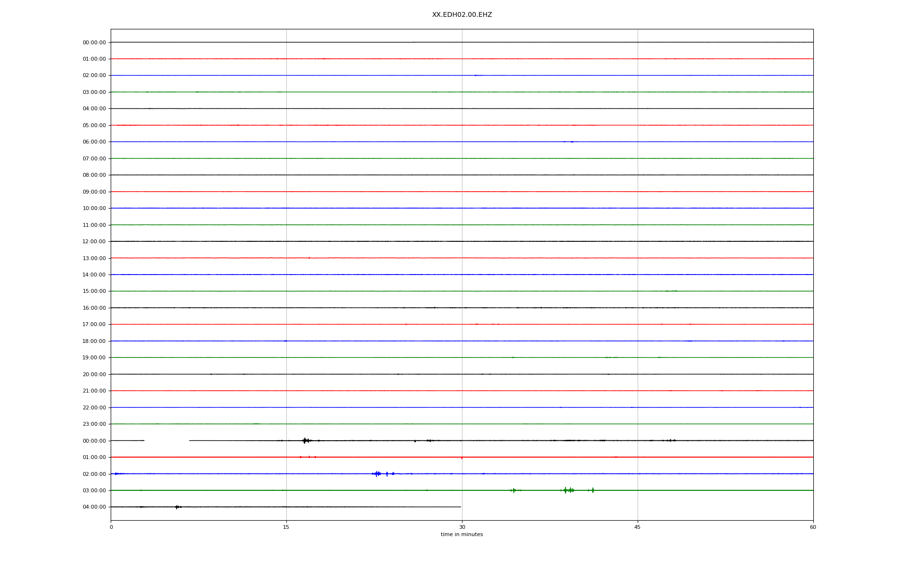The height and width of the screenshot is (578, 924).
Task: Click the x-axis tick label 60
Action: pos(813,527)
